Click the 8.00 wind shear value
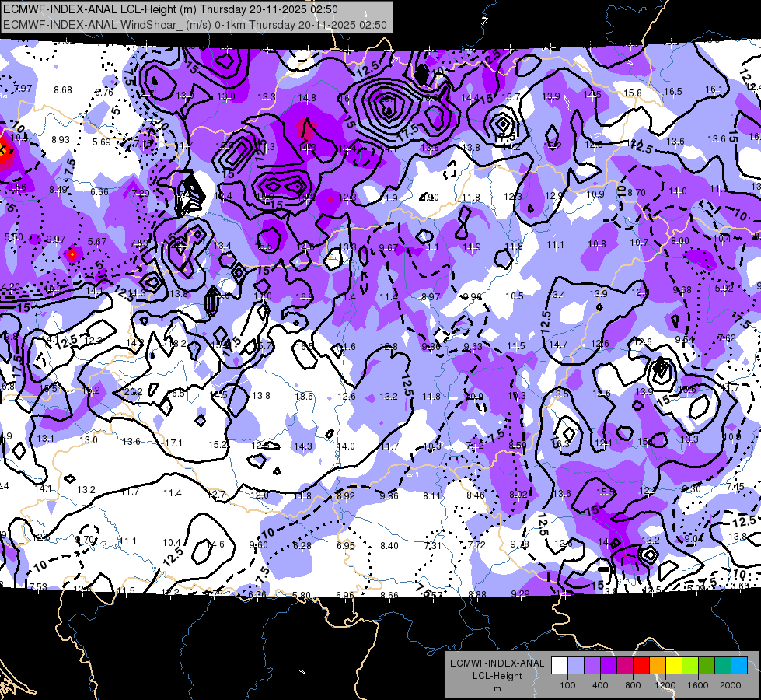 [x=680, y=240]
